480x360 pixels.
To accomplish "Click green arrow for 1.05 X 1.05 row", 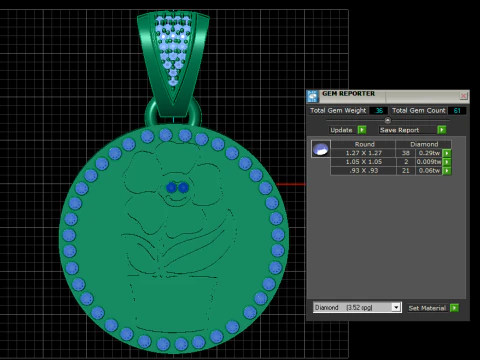I will [447, 162].
